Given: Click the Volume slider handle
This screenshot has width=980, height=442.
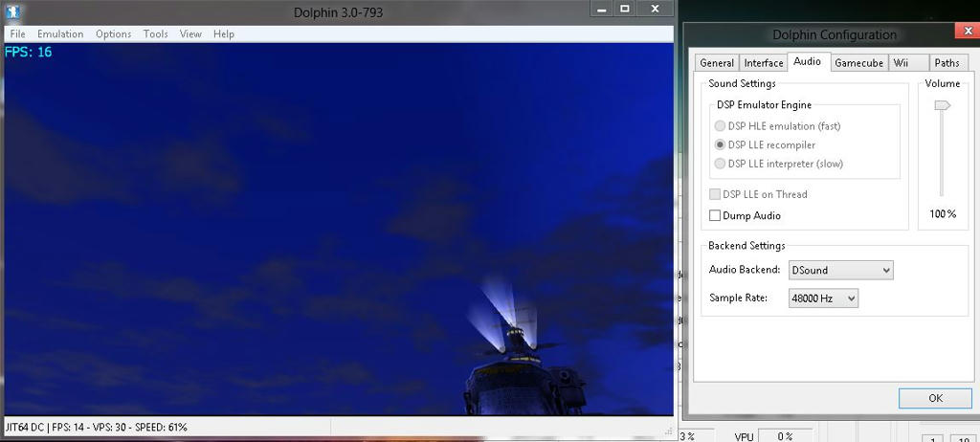Looking at the screenshot, I should 942,105.
